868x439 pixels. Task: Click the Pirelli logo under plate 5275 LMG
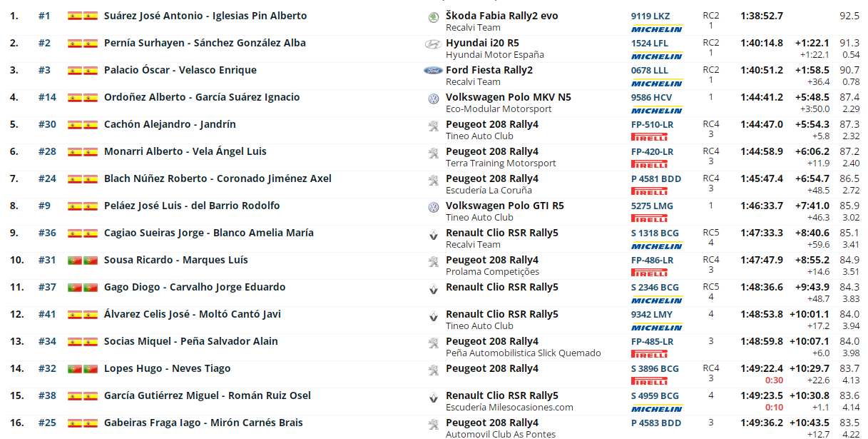point(650,218)
